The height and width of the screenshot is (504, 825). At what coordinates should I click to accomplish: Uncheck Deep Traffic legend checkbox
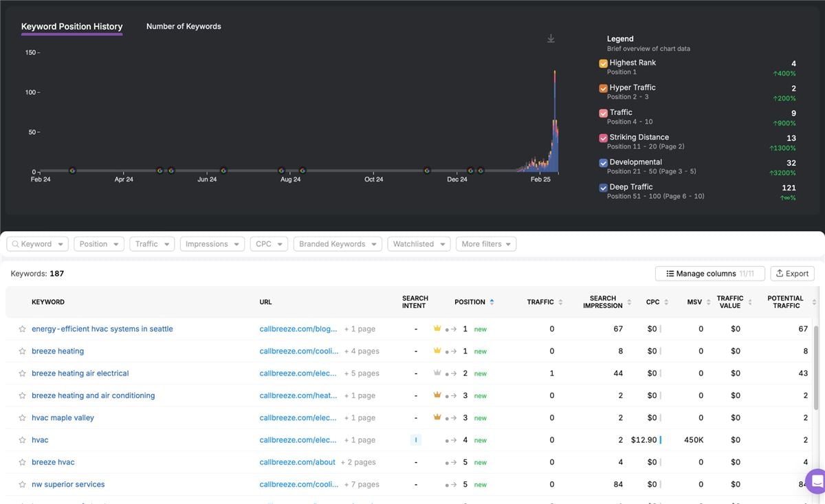click(x=603, y=187)
